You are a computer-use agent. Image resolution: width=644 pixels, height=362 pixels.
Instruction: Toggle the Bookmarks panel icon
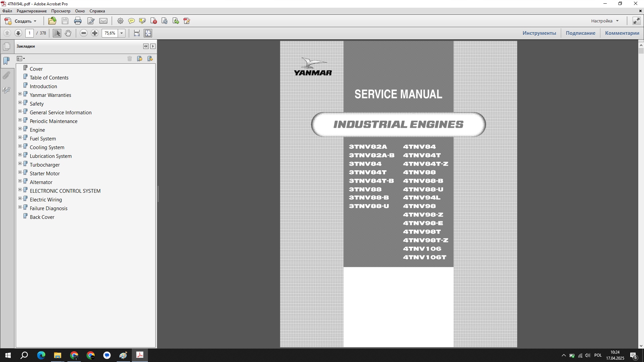6,61
